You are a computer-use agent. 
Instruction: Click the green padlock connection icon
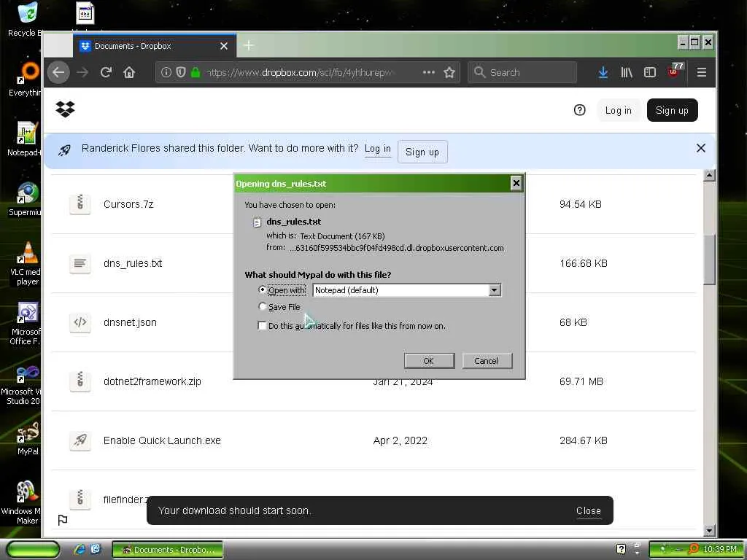click(195, 72)
